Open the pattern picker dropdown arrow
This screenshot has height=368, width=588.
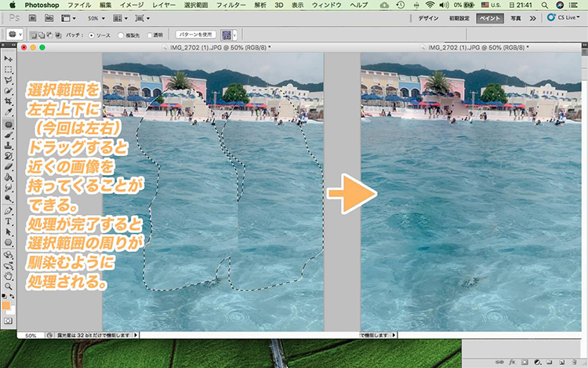(x=234, y=35)
